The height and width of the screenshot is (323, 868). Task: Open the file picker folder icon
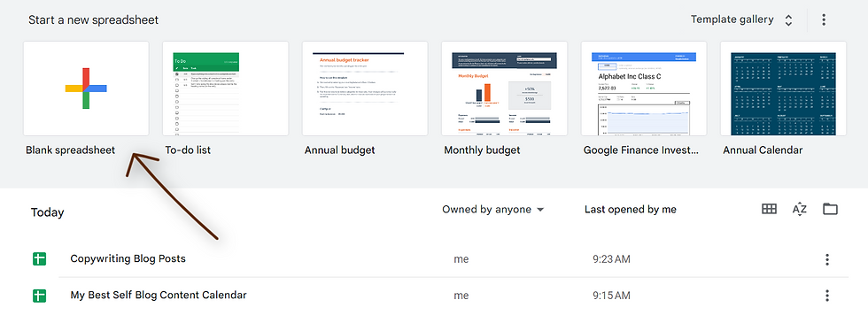tap(830, 209)
